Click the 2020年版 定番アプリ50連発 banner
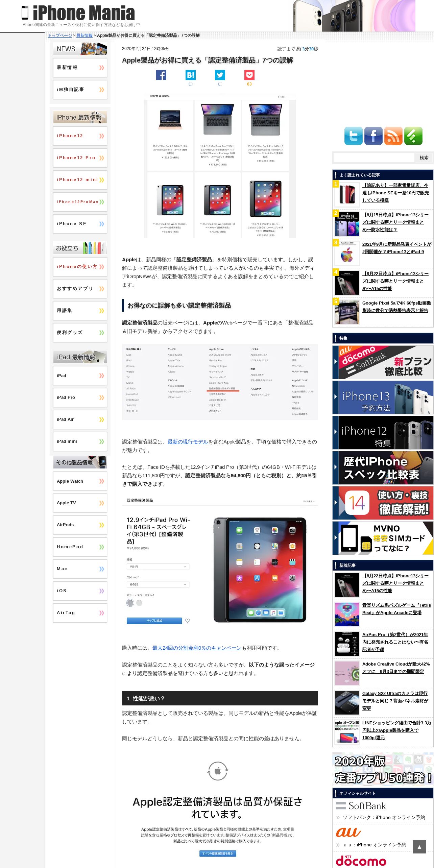The image size is (434, 868). click(383, 769)
